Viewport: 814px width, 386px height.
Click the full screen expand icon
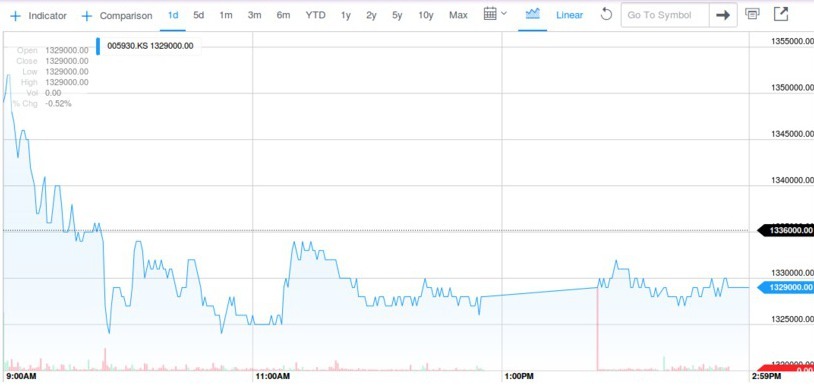[781, 14]
